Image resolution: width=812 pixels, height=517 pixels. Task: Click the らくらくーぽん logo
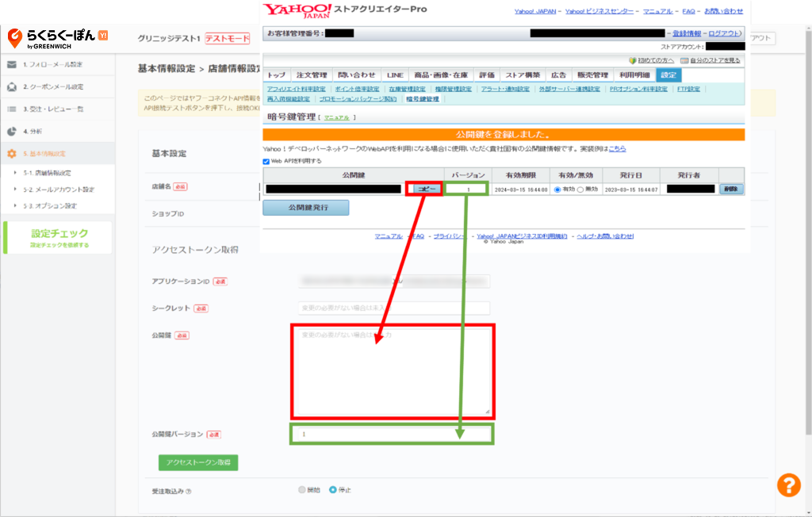pyautogui.click(x=57, y=38)
